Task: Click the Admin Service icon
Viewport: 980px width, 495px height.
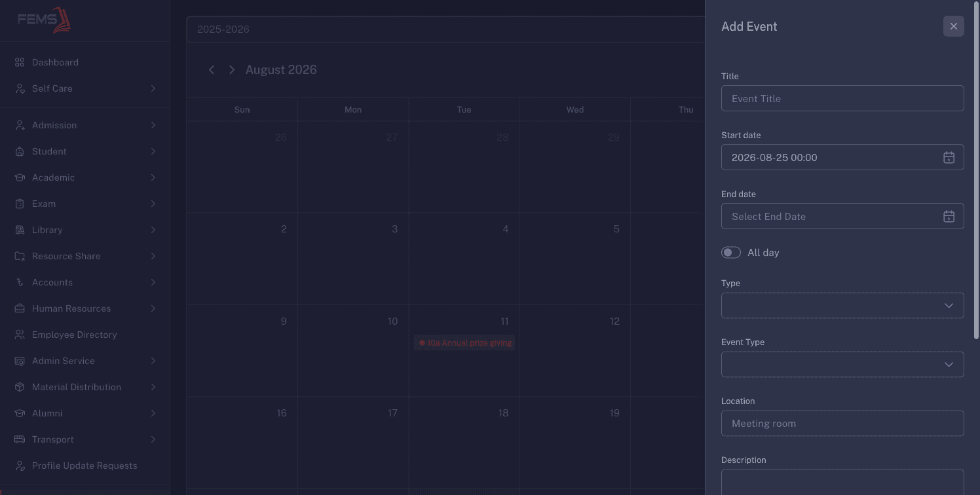Action: click(x=20, y=361)
